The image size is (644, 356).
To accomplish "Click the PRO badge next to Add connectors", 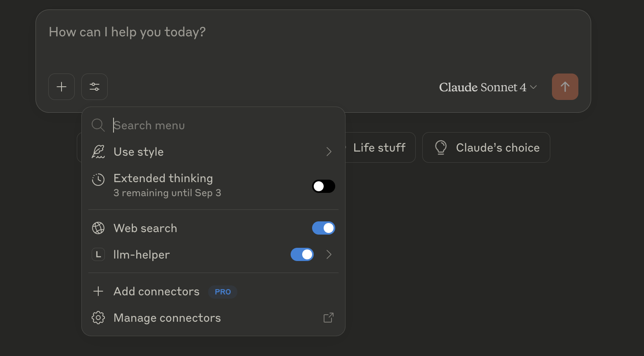I will [x=223, y=292].
